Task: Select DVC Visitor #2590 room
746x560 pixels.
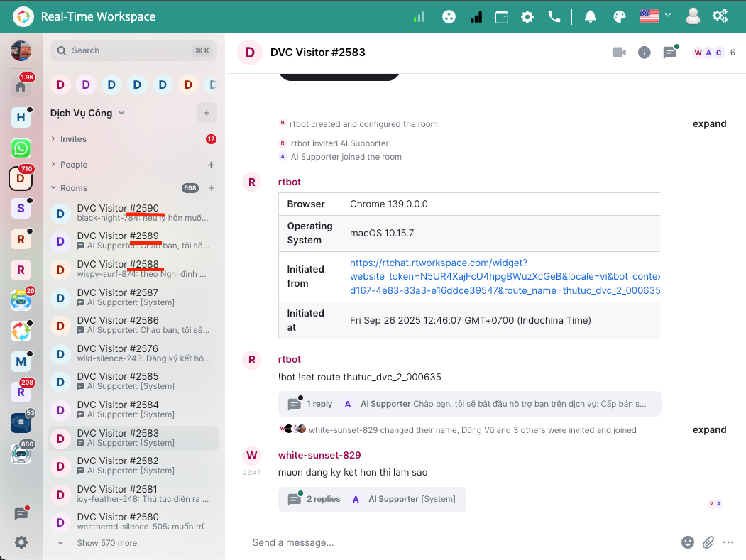Action: (118, 208)
